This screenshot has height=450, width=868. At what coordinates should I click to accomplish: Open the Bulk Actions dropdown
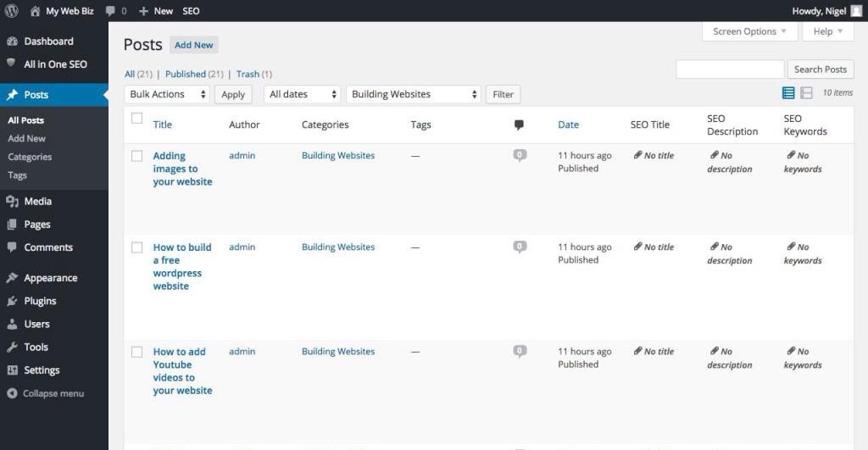click(x=167, y=94)
